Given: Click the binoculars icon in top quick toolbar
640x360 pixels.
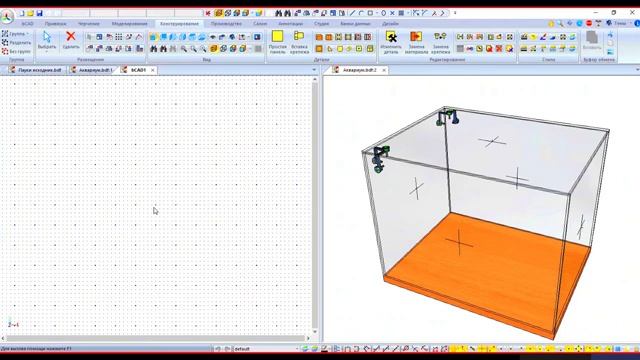Looking at the screenshot, I should [279, 13].
